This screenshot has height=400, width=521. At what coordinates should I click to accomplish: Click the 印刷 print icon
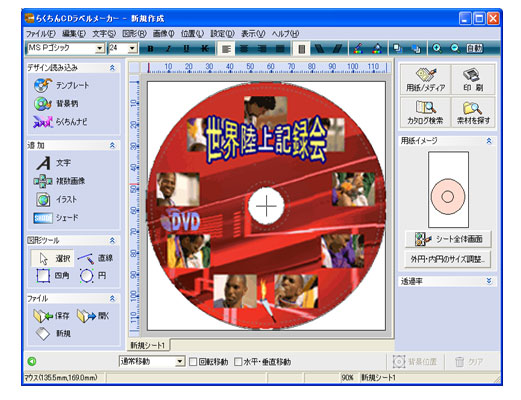(473, 79)
